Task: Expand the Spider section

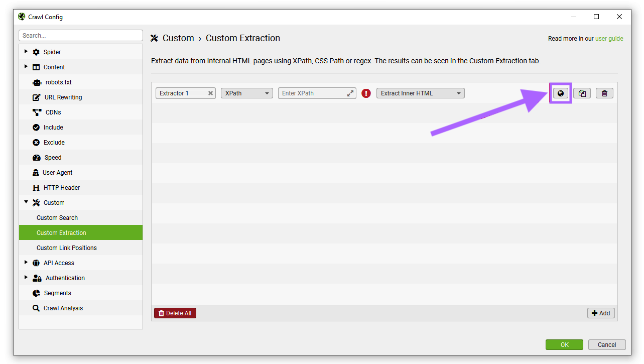Action: point(26,52)
